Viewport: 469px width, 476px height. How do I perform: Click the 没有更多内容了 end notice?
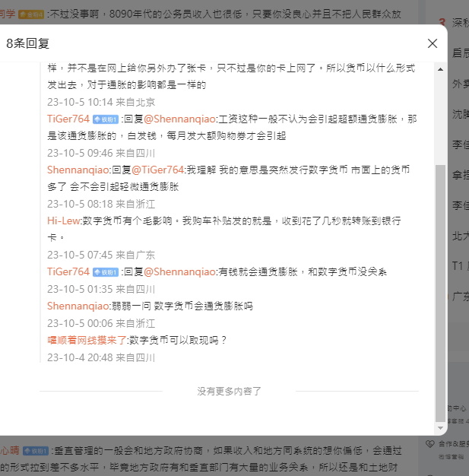[x=229, y=392]
